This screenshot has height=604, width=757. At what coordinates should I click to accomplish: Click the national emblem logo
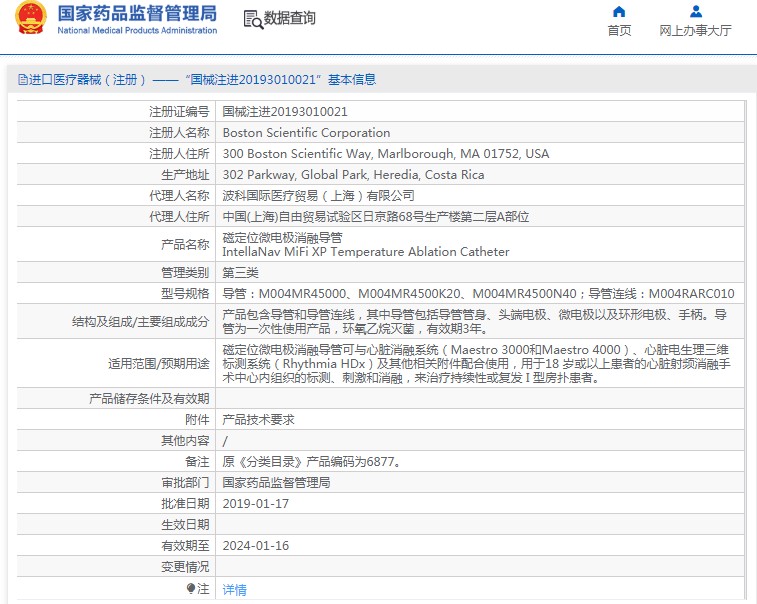click(x=31, y=18)
